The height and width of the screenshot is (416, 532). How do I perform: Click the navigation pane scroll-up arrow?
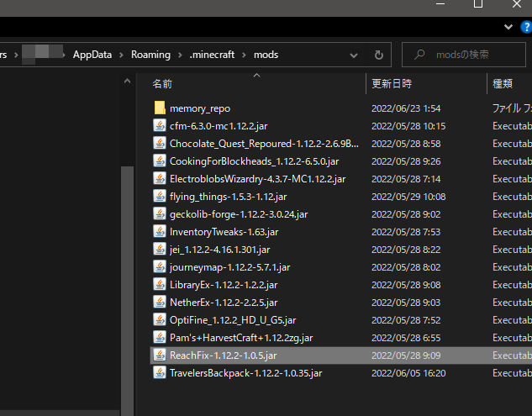(127, 81)
